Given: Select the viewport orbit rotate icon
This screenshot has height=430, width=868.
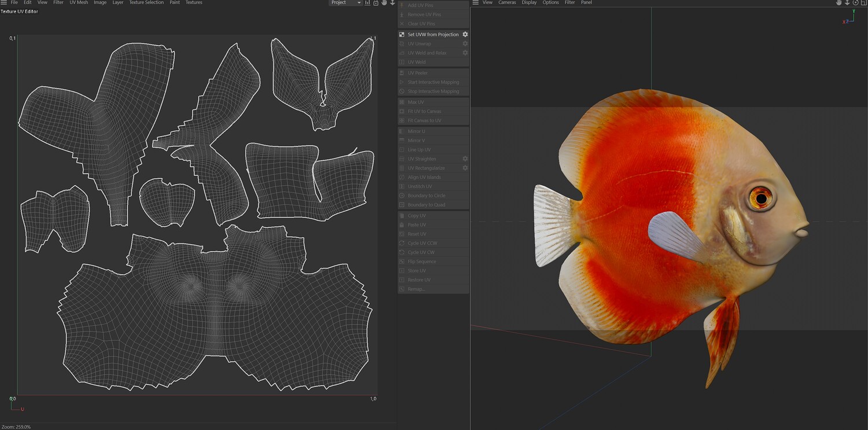Looking at the screenshot, I should pyautogui.click(x=855, y=2).
